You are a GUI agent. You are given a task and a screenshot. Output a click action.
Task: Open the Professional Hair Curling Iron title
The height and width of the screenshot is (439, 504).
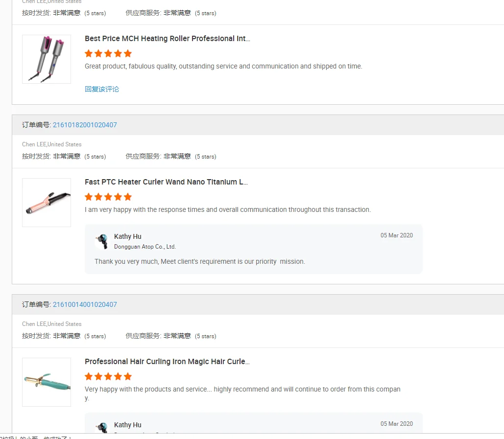coord(167,362)
